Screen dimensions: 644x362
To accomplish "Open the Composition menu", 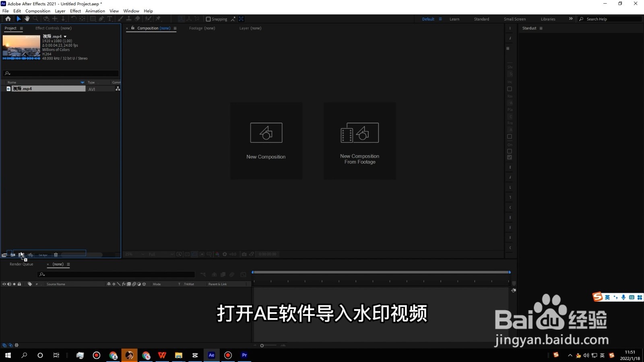I will [x=37, y=11].
